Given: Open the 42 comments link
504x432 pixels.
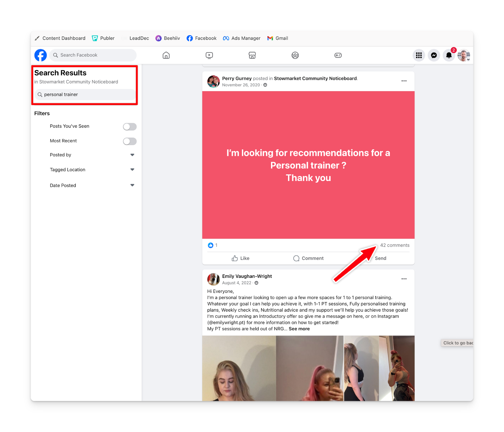Looking at the screenshot, I should tap(395, 245).
